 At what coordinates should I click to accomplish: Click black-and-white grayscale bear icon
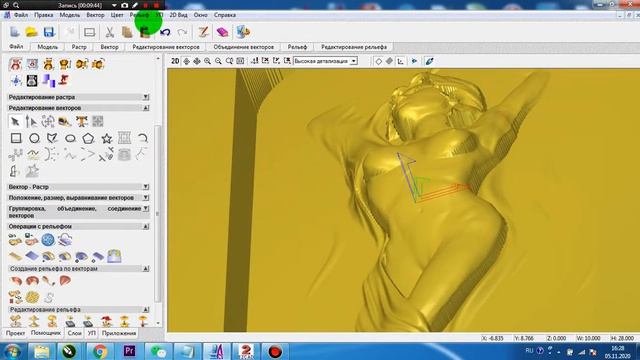pos(32,80)
